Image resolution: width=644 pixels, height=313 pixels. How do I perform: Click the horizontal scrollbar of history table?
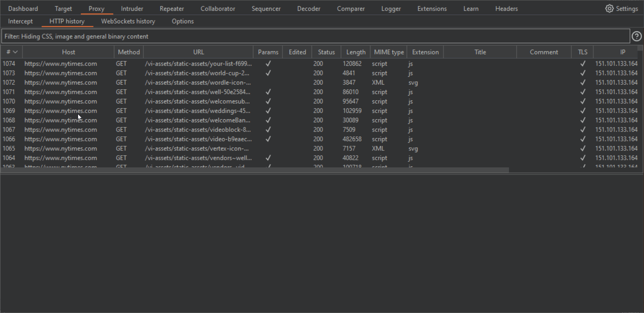tap(255, 170)
